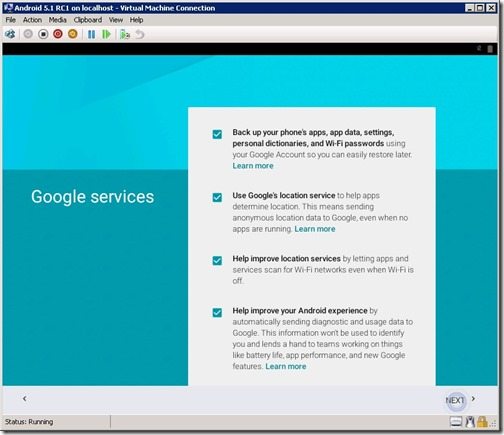
Task: Click the red Shut Down icon
Action: tap(58, 34)
